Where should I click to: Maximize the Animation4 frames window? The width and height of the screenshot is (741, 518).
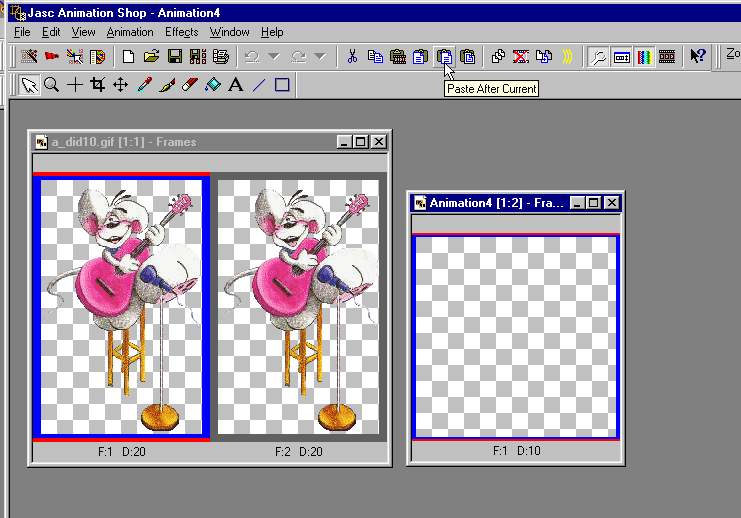point(594,203)
